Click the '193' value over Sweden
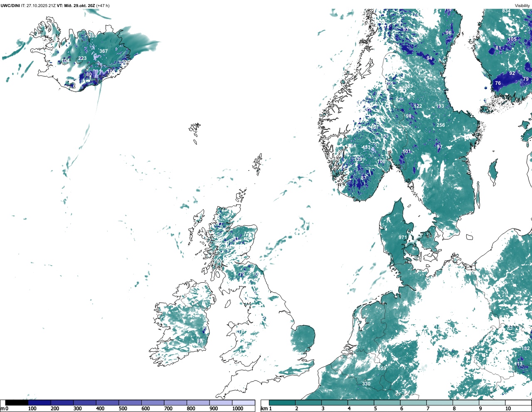The width and height of the screenshot is (532, 412). tap(440, 106)
